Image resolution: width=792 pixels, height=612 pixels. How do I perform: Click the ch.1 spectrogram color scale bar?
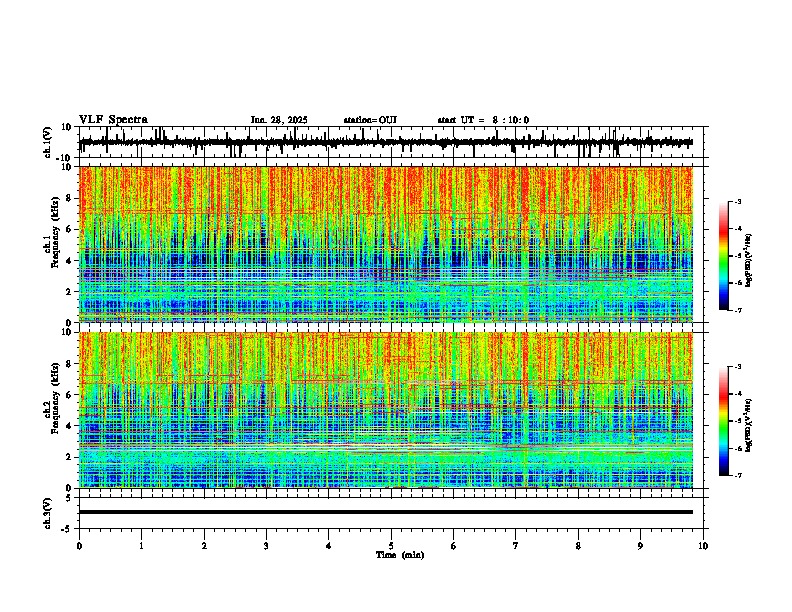(x=724, y=256)
